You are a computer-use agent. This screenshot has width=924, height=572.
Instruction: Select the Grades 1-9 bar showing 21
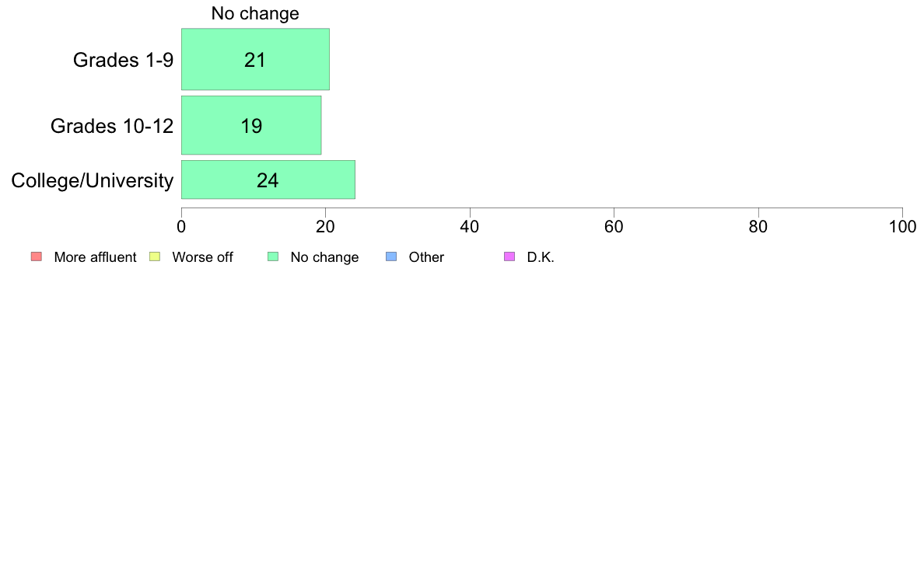click(255, 60)
